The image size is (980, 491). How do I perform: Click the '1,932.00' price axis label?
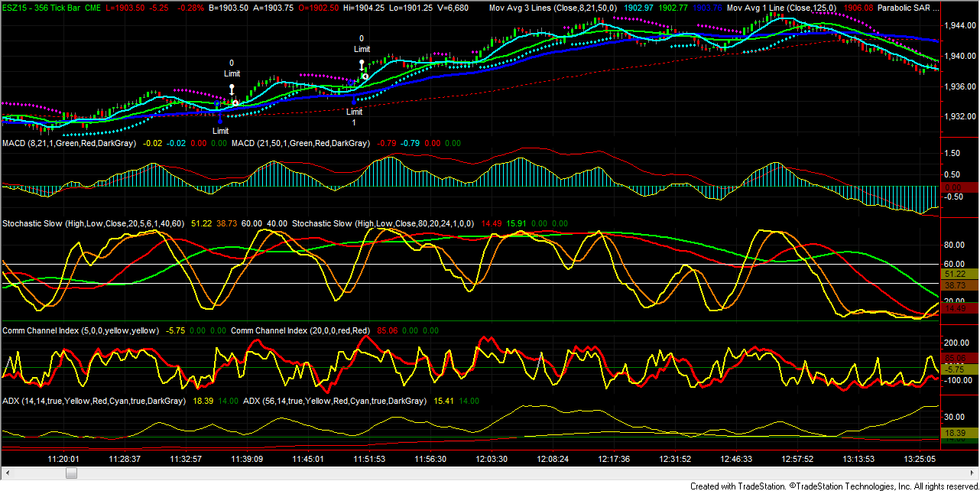(x=959, y=116)
